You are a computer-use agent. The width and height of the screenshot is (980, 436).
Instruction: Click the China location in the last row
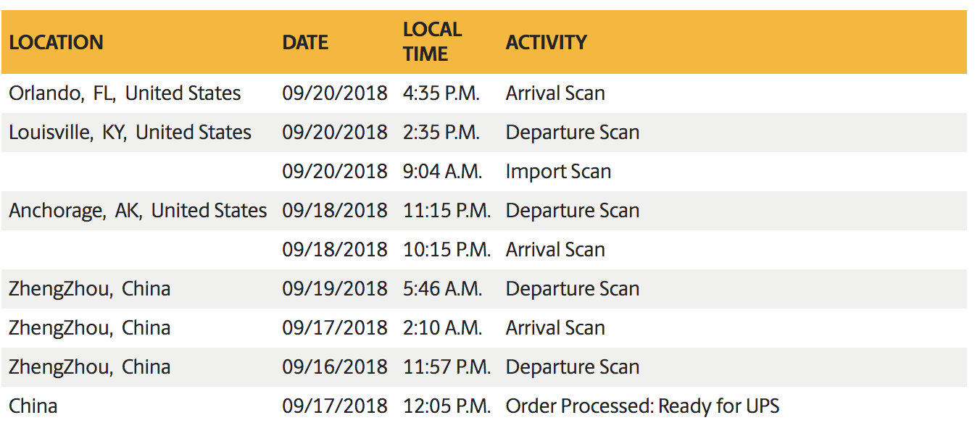tap(33, 406)
